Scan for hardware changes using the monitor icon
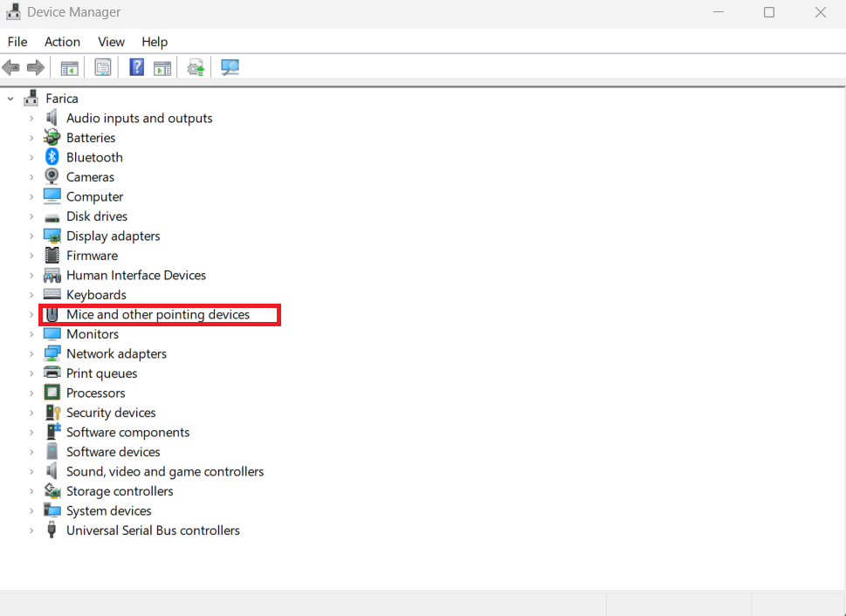This screenshot has width=846, height=616. tap(230, 67)
